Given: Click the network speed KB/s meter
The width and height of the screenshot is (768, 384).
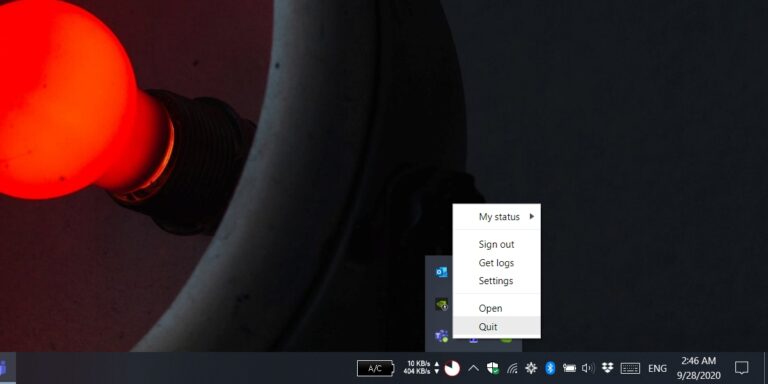Looking at the screenshot, I should point(421,368).
